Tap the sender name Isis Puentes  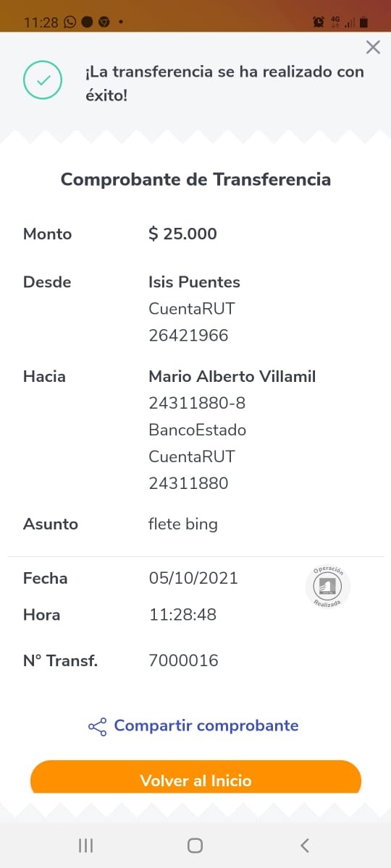coord(194,282)
